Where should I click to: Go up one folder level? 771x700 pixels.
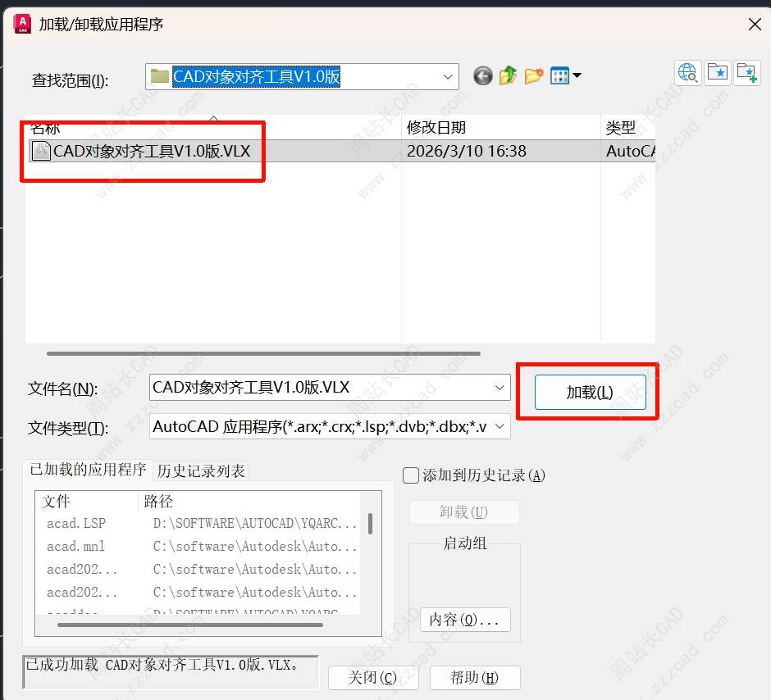click(508, 75)
